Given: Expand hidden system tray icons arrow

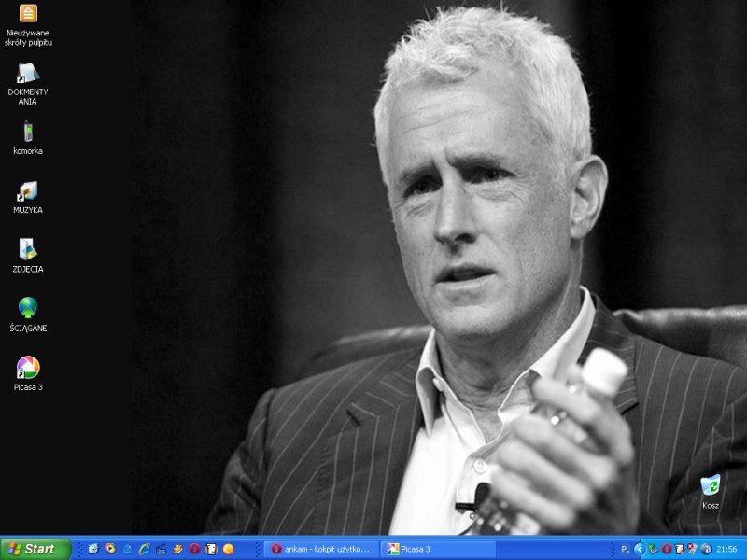Looking at the screenshot, I should pos(639,549).
